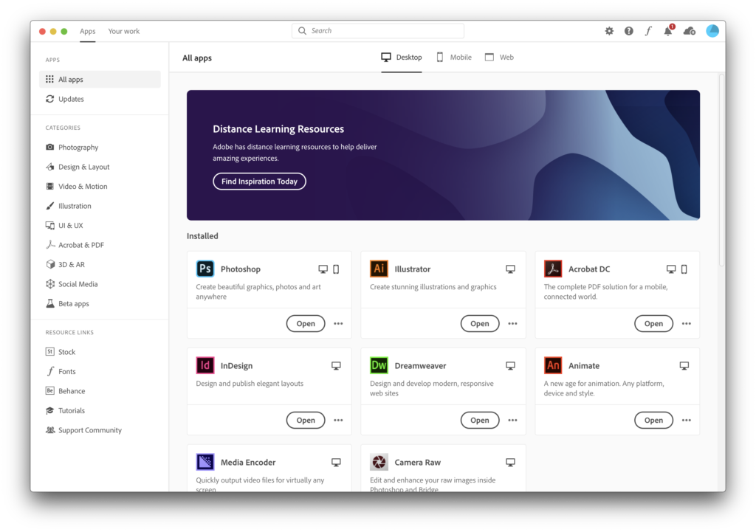Click the Search input field

[378, 31]
